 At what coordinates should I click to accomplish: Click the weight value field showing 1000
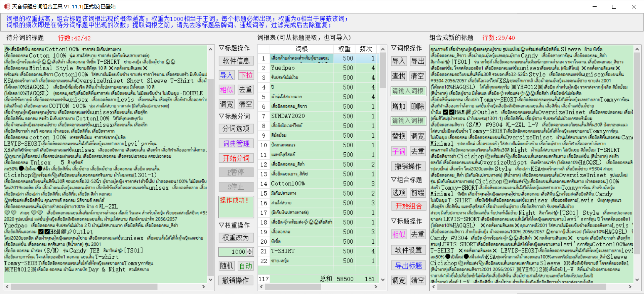pos(233,252)
